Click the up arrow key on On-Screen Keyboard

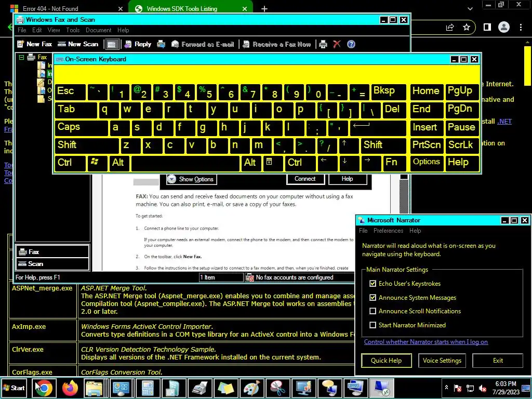[x=348, y=145]
